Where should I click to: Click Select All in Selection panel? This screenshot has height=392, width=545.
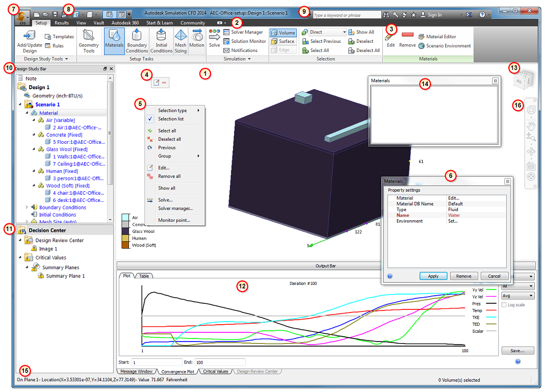coord(316,50)
